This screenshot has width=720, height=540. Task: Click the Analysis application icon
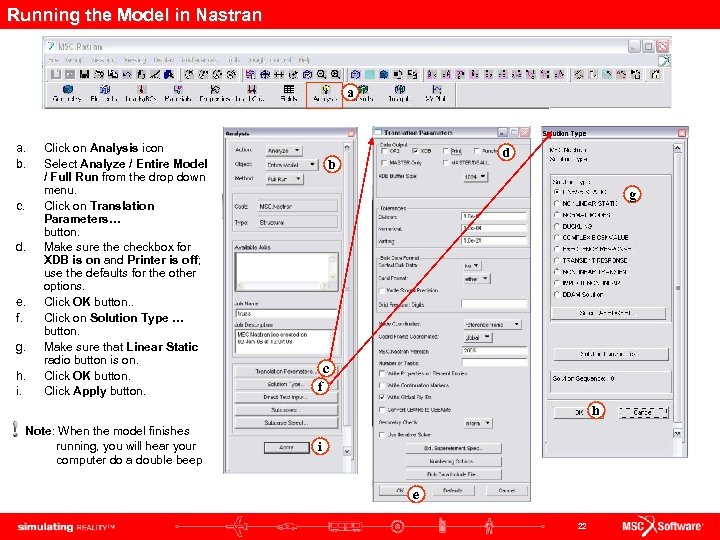tap(325, 94)
